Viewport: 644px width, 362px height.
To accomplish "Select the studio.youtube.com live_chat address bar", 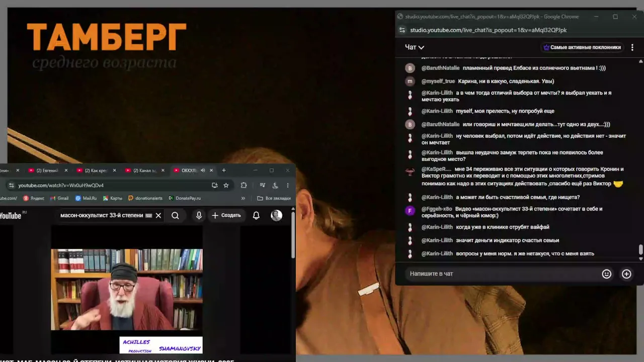I will click(489, 30).
